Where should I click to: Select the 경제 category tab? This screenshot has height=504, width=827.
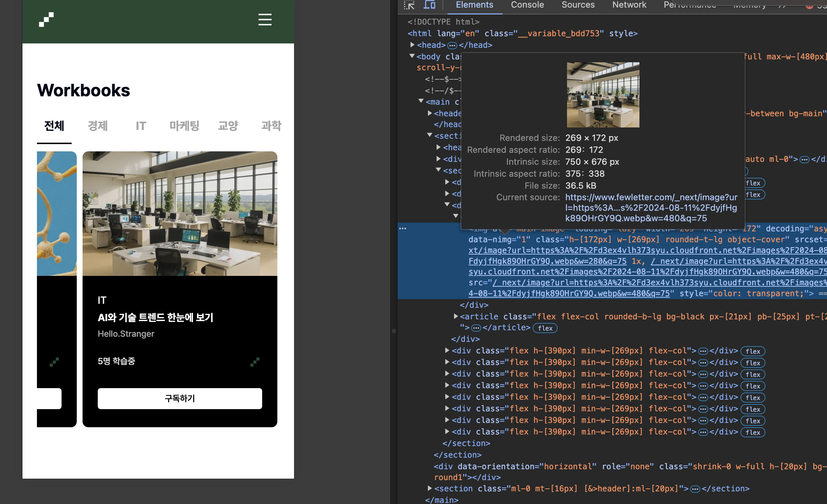(98, 126)
